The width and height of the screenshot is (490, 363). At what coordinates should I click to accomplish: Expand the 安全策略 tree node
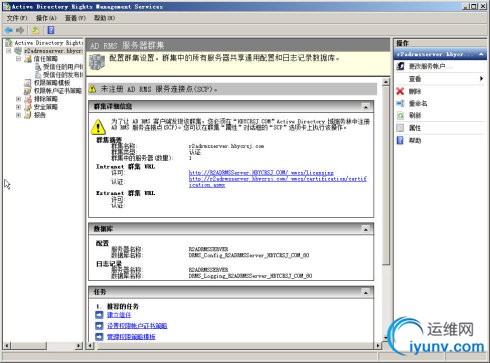tap(18, 107)
